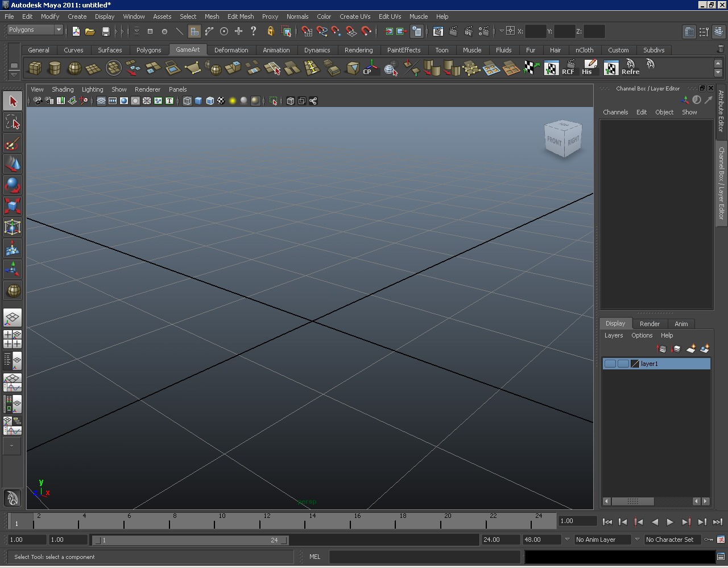Click the polygon cube shelf icon
728x568 pixels.
[x=35, y=69]
